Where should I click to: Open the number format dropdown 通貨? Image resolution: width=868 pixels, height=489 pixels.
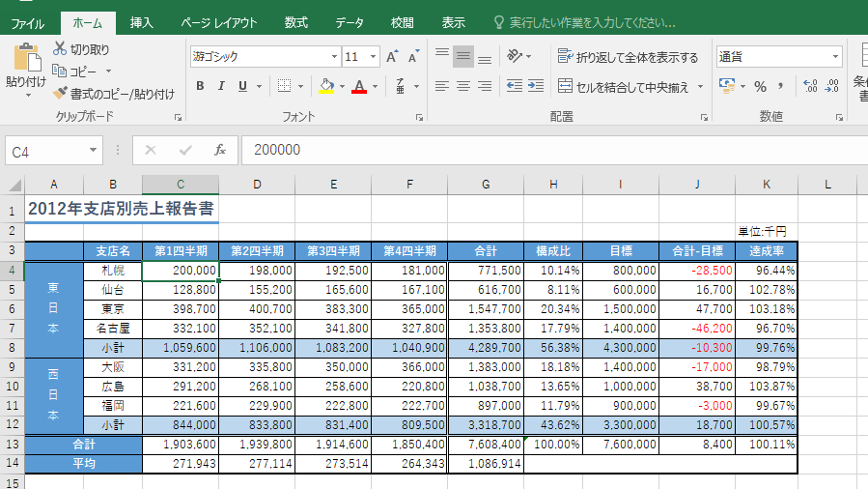pyautogui.click(x=835, y=56)
